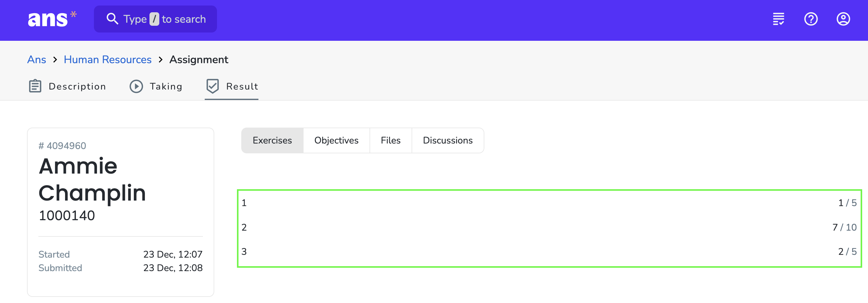The height and width of the screenshot is (303, 868).
Task: Focus the 'Type / to search' field
Action: point(155,19)
